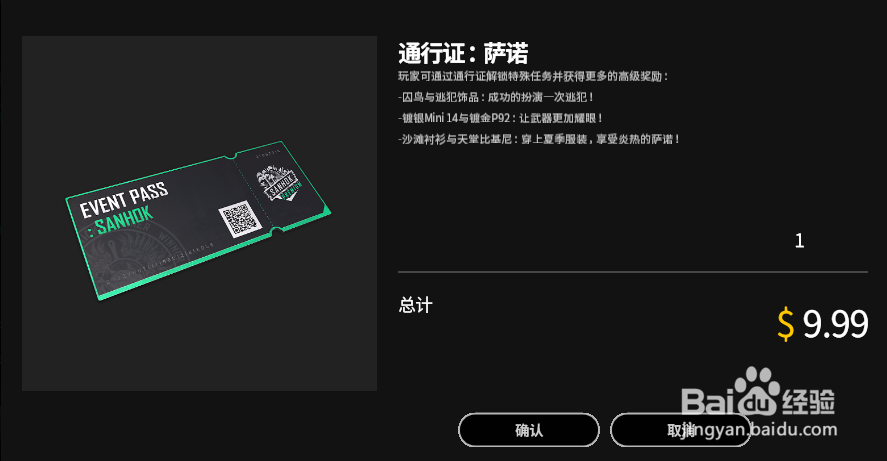The height and width of the screenshot is (461, 887).
Task: Click the 确认 confirm button
Action: tap(528, 430)
